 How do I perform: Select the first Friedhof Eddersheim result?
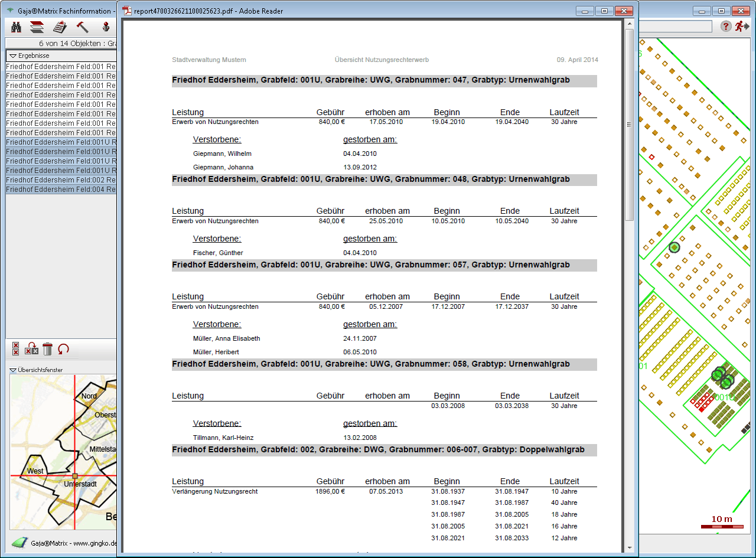pyautogui.click(x=61, y=67)
